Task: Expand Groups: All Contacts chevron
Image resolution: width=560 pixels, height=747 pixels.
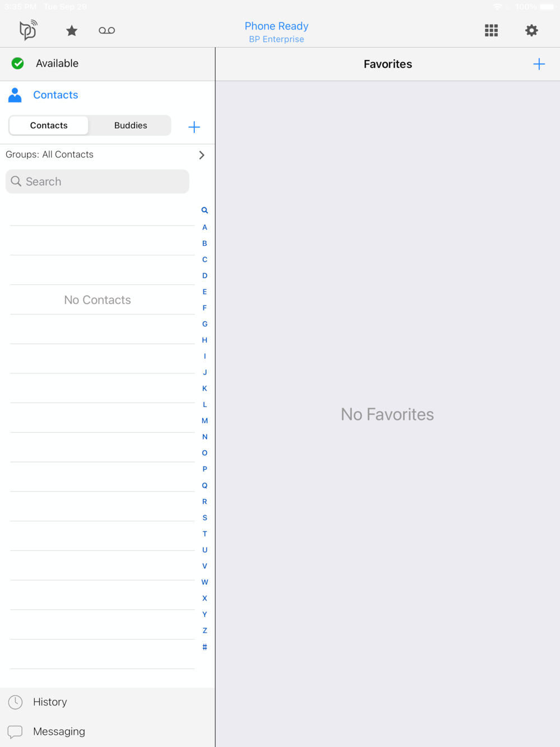Action: click(x=202, y=155)
